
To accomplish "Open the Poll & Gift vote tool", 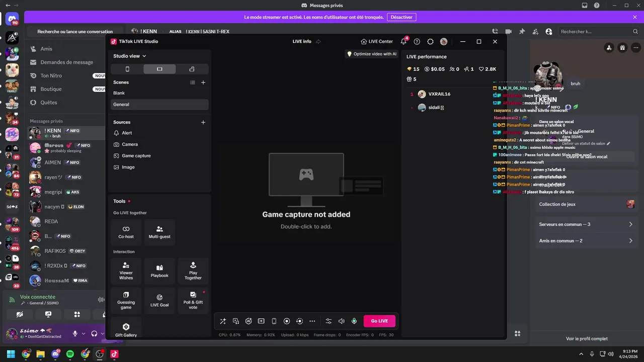I will pyautogui.click(x=193, y=301).
